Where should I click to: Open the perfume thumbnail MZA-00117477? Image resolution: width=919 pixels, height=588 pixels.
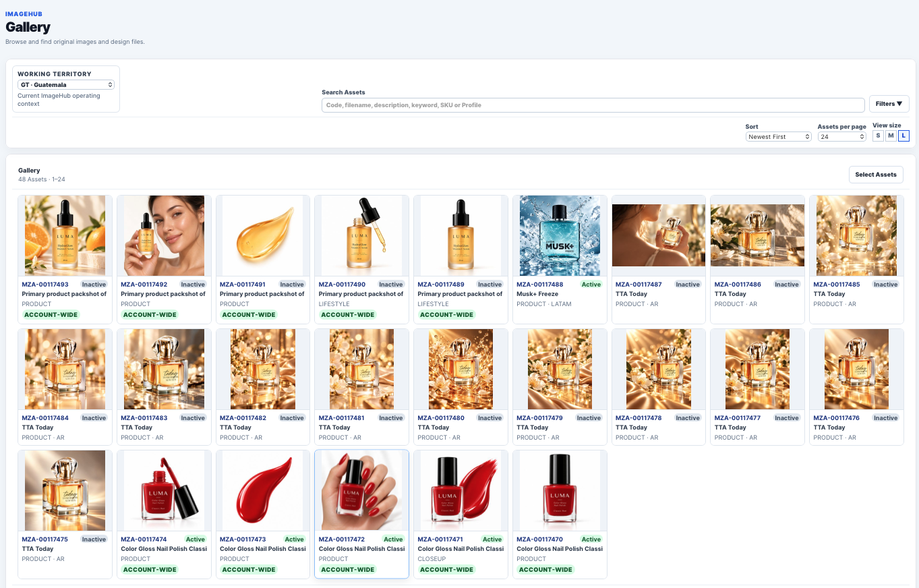click(x=758, y=370)
